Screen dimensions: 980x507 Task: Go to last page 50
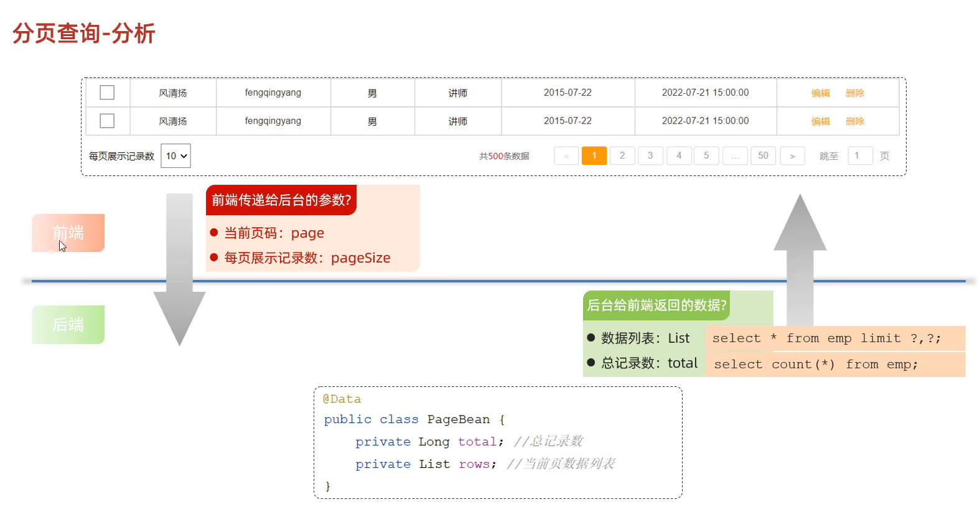coord(763,156)
